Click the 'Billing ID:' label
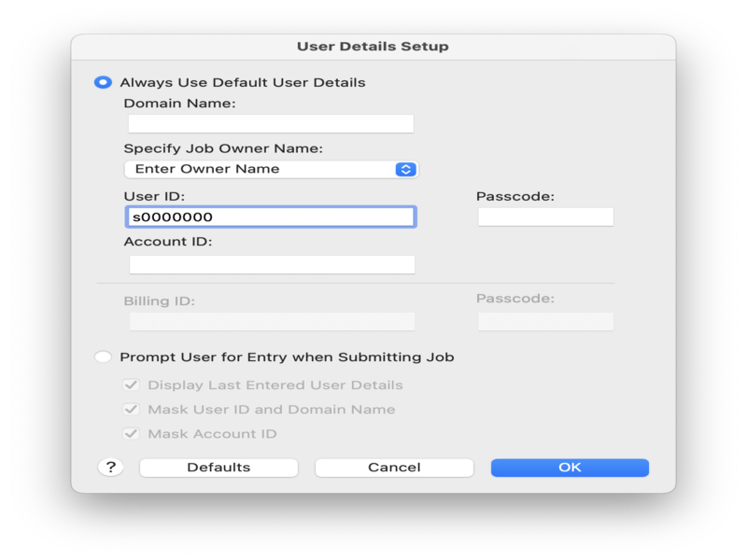The width and height of the screenshot is (747, 560). click(159, 301)
